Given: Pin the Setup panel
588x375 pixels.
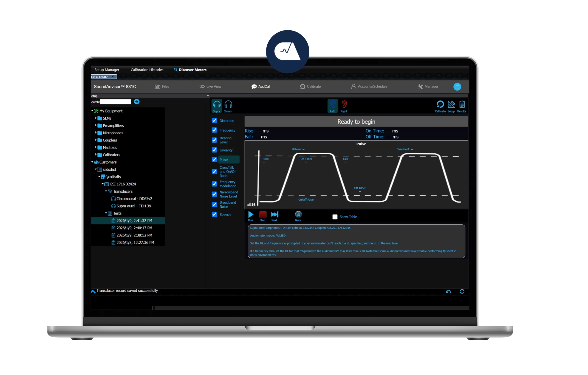Looking at the screenshot, I should (x=208, y=96).
